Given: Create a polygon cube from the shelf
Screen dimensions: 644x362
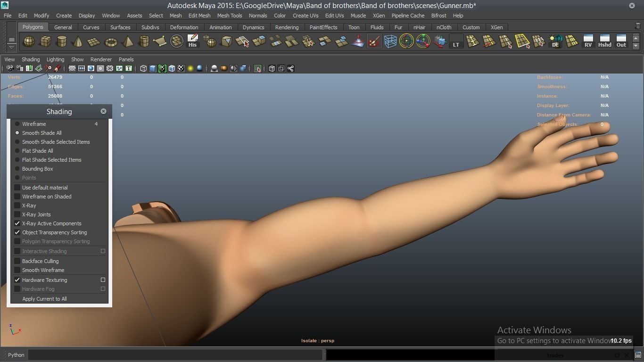Looking at the screenshot, I should 45,41.
